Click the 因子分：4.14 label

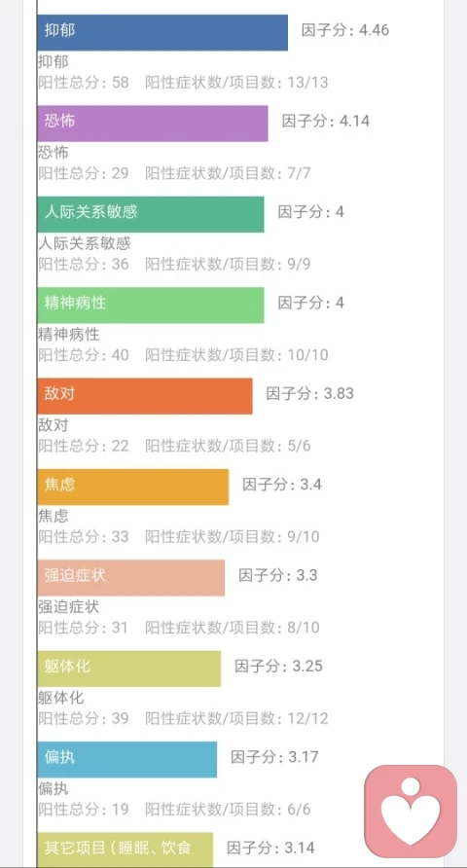coord(326,121)
